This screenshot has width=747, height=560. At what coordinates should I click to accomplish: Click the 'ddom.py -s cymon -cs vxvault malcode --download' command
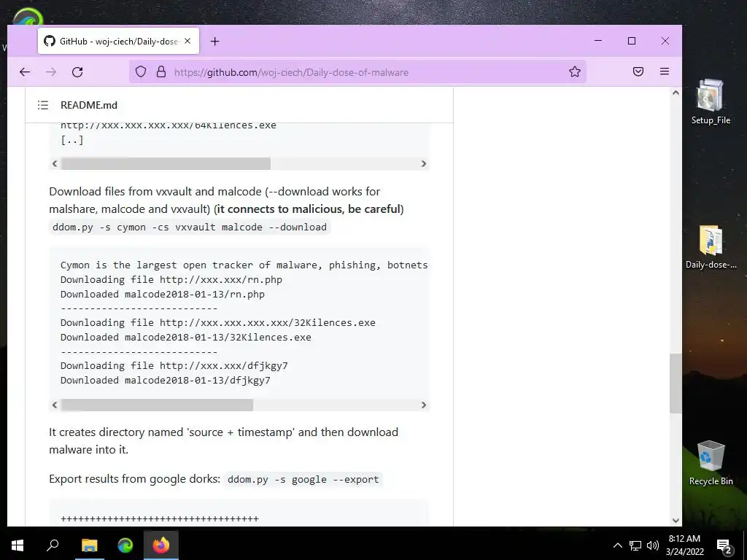(x=190, y=227)
